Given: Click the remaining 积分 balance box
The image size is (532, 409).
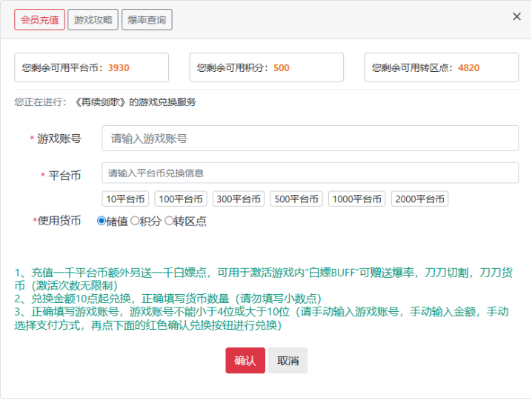Looking at the screenshot, I should point(267,67).
